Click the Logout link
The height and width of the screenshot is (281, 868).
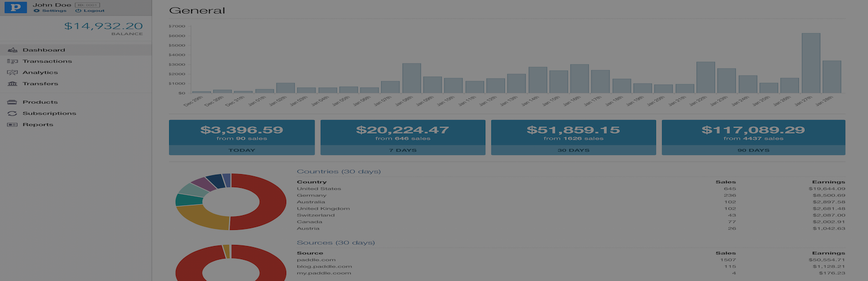pos(94,11)
